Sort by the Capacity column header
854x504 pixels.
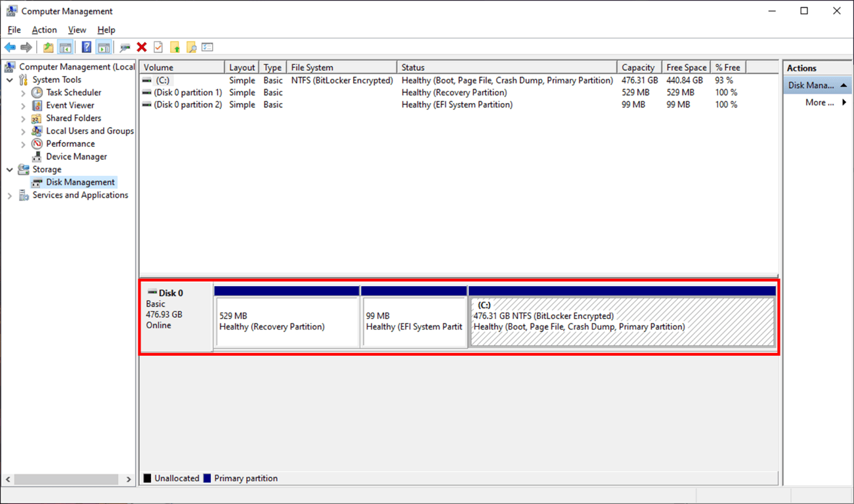click(x=640, y=67)
